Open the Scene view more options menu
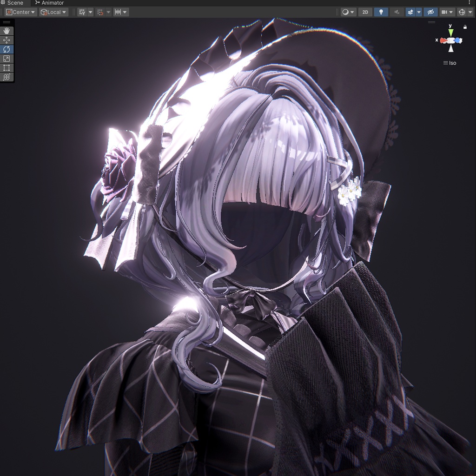Screen dimensions: 476x476 469,3
